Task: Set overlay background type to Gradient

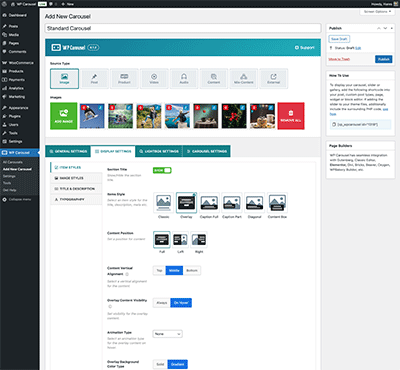Action: tap(177, 364)
